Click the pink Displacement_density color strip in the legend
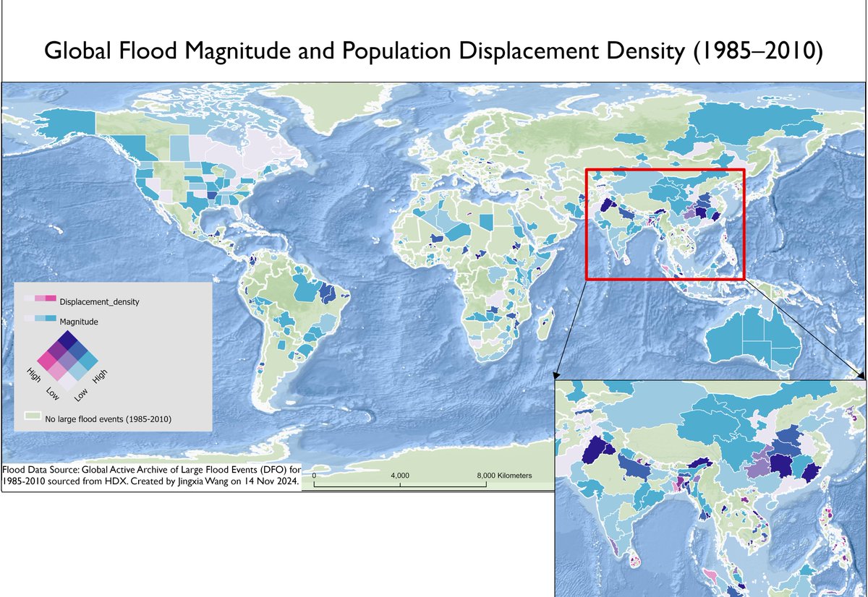 click(x=40, y=298)
